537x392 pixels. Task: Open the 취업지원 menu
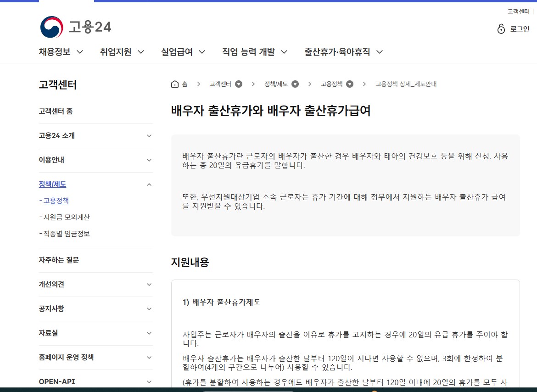116,52
